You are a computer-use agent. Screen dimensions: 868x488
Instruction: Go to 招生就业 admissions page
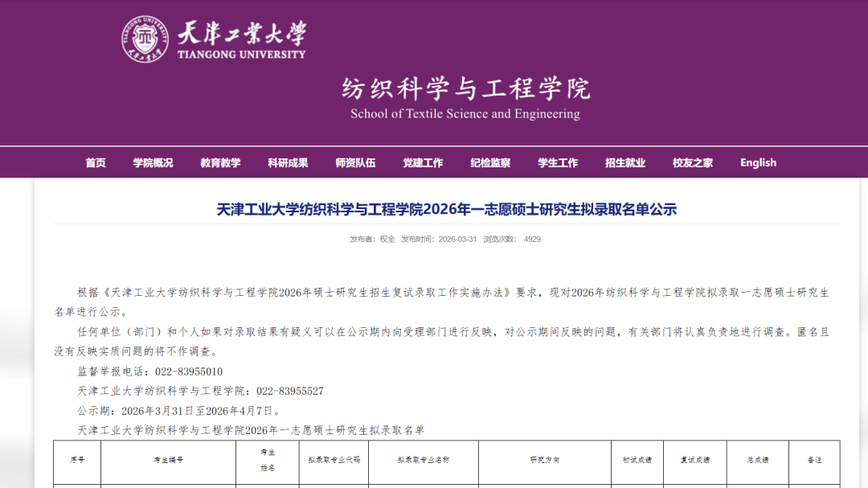coord(625,162)
